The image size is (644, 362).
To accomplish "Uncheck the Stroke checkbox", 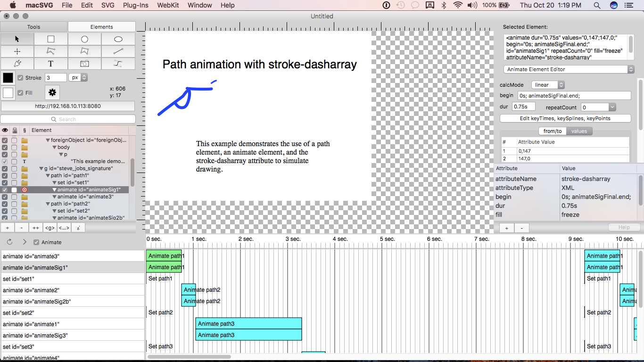I will click(20, 78).
